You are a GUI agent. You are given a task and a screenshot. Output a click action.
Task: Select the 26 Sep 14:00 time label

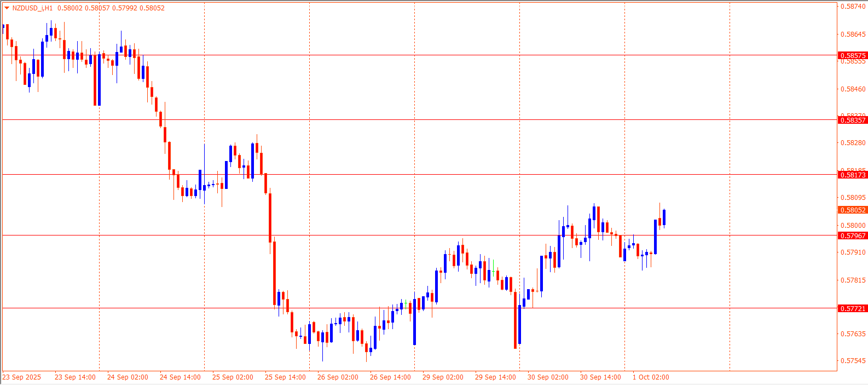[390, 377]
